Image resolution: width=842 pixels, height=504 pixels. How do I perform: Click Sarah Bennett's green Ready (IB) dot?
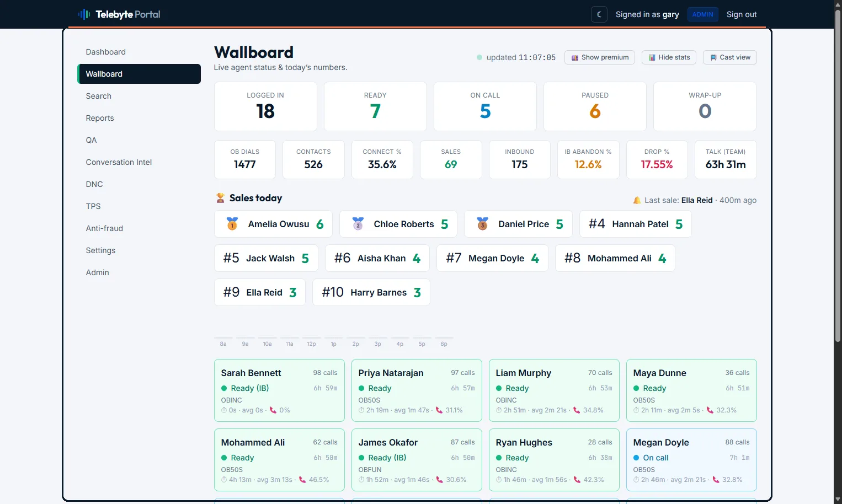pos(224,388)
